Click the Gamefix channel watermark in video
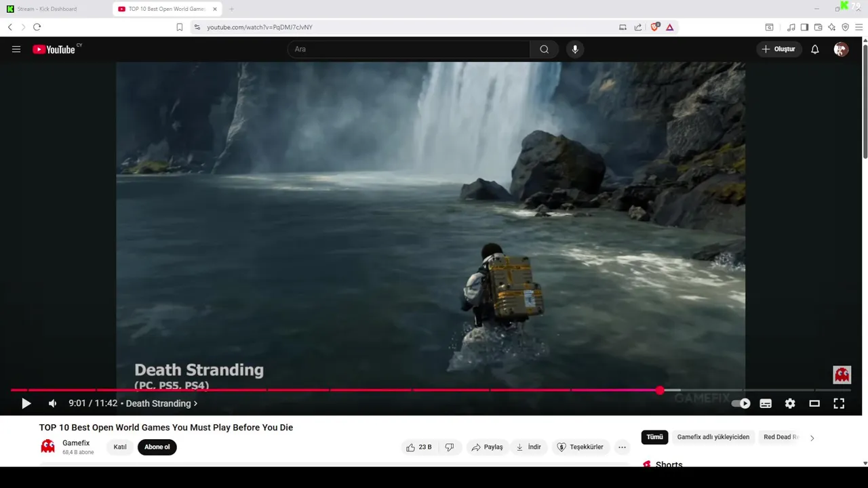The image size is (868, 488). (842, 374)
